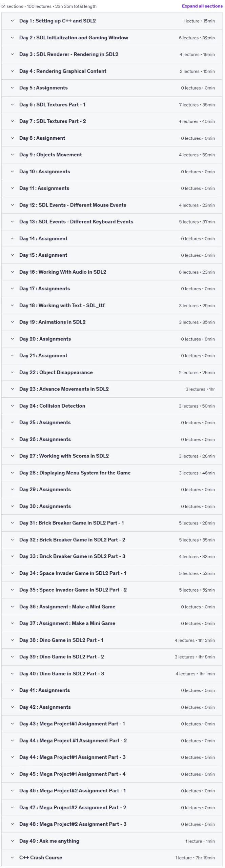Open the Day 22 Object Disappearance section
The width and height of the screenshot is (225, 868).
[112, 372]
